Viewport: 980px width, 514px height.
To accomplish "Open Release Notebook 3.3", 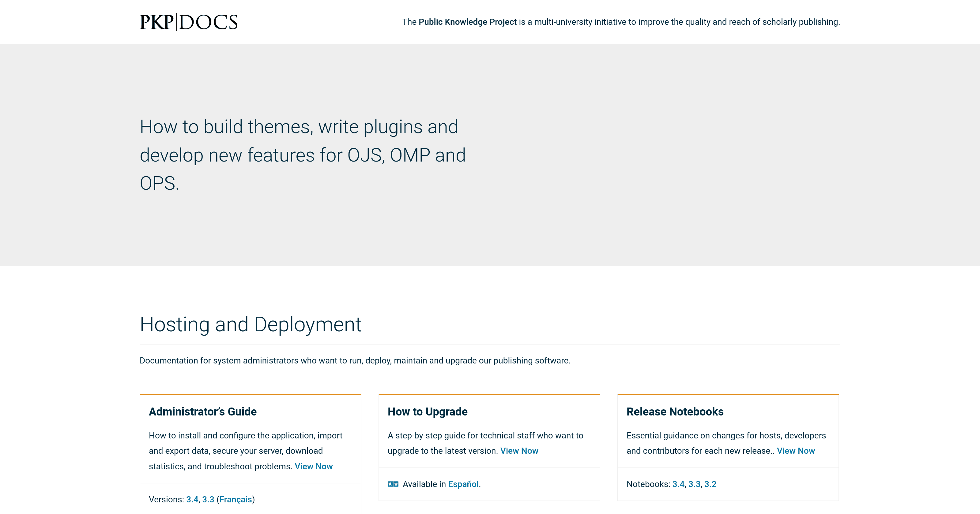I will tap(695, 484).
